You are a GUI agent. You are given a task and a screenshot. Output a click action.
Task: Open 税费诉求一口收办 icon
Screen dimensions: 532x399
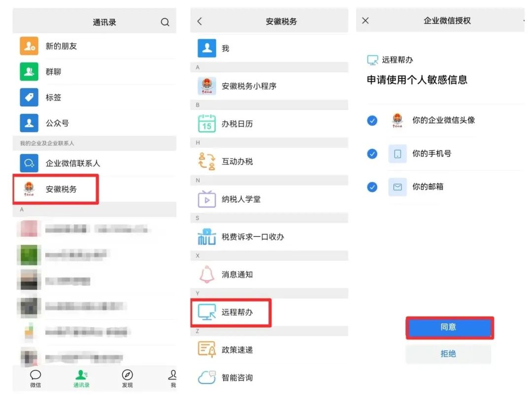(206, 236)
